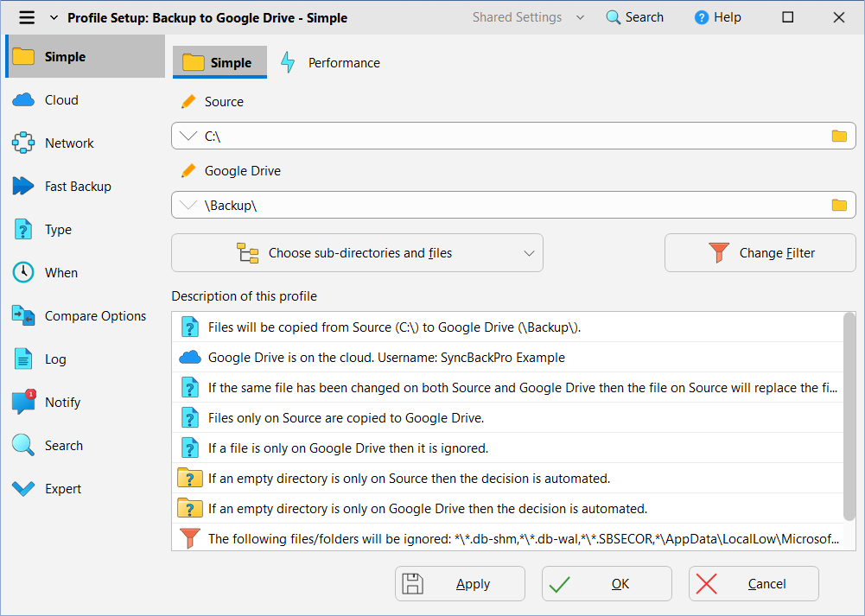
Task: Open Help from the title bar
Action: (718, 17)
